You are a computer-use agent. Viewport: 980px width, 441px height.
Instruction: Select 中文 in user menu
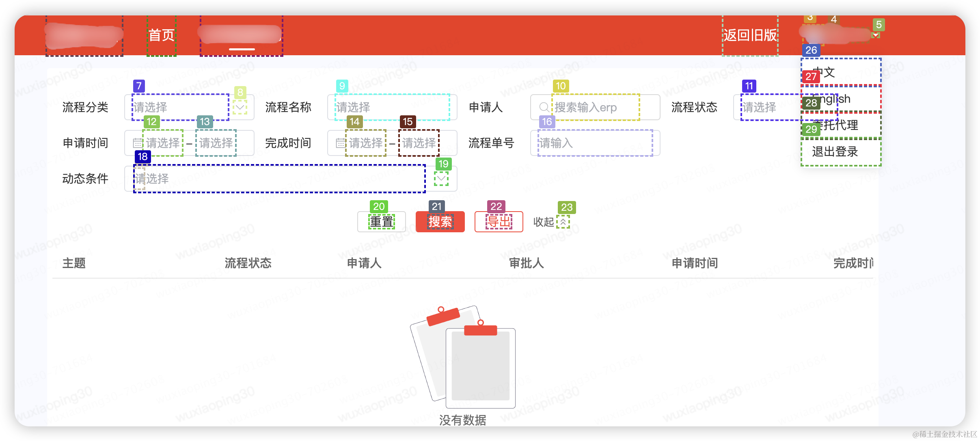click(x=840, y=72)
